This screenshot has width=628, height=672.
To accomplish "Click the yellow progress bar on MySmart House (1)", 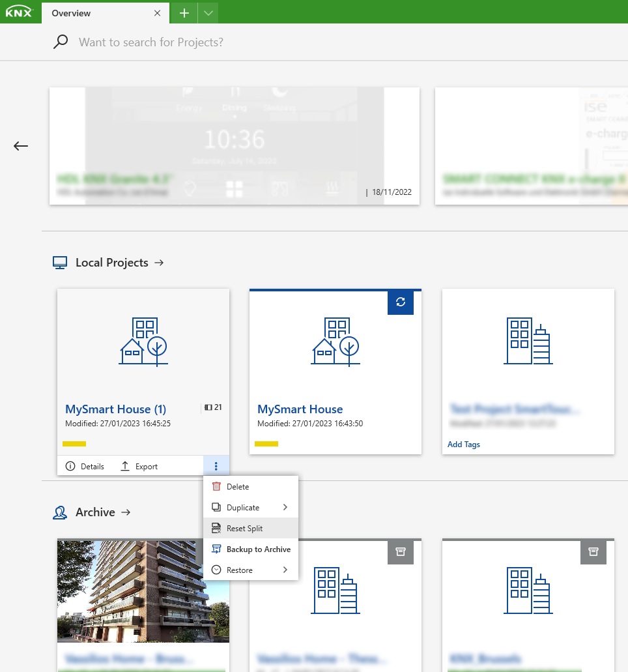I will pyautogui.click(x=74, y=443).
